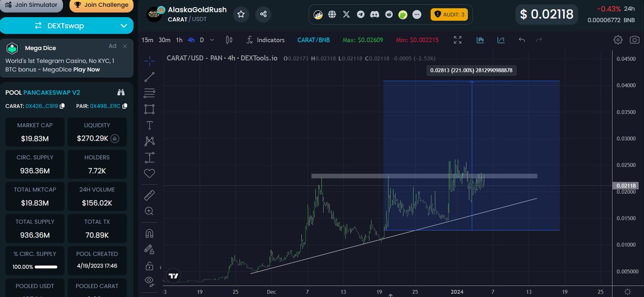Toggle the line chart icon in toolbar

tap(501, 40)
